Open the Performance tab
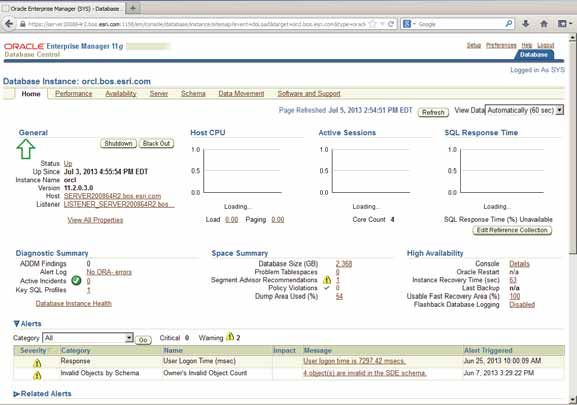577x405 pixels. pyautogui.click(x=74, y=93)
